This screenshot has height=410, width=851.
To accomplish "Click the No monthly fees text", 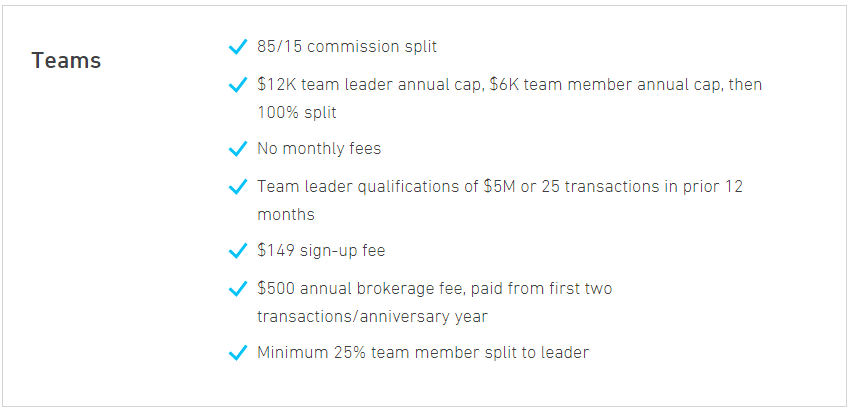I will pyautogui.click(x=319, y=148).
